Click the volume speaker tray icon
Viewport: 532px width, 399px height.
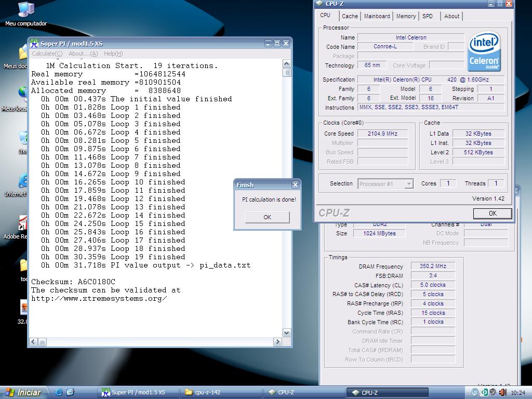click(503, 392)
